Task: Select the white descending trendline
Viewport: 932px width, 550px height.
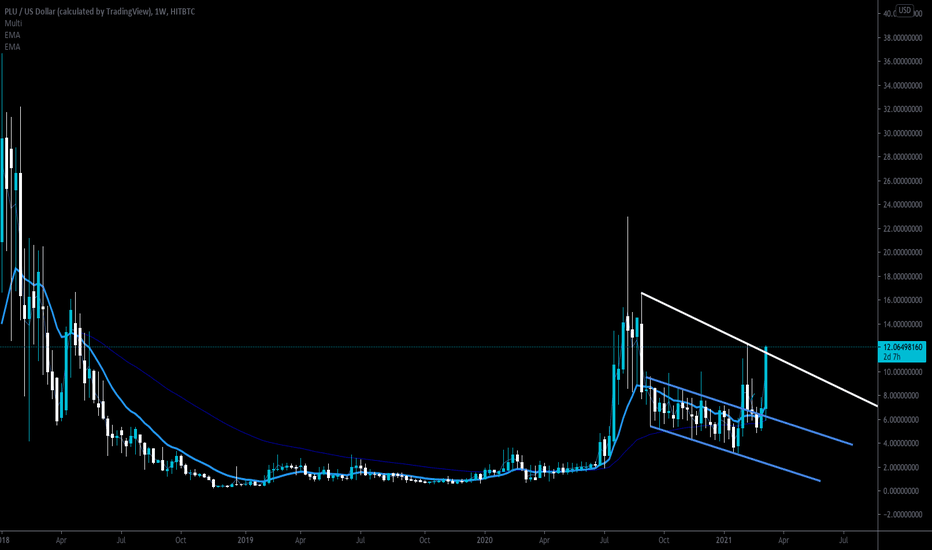Action: 759,349
